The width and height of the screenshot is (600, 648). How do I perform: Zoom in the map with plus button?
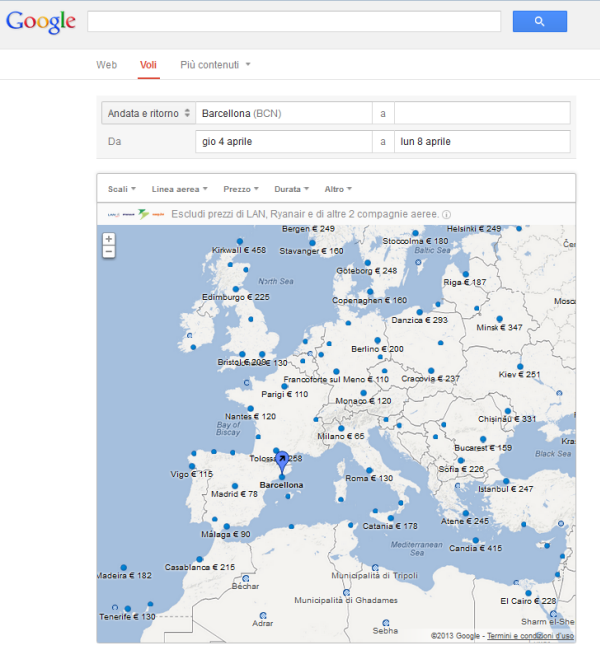coord(109,239)
